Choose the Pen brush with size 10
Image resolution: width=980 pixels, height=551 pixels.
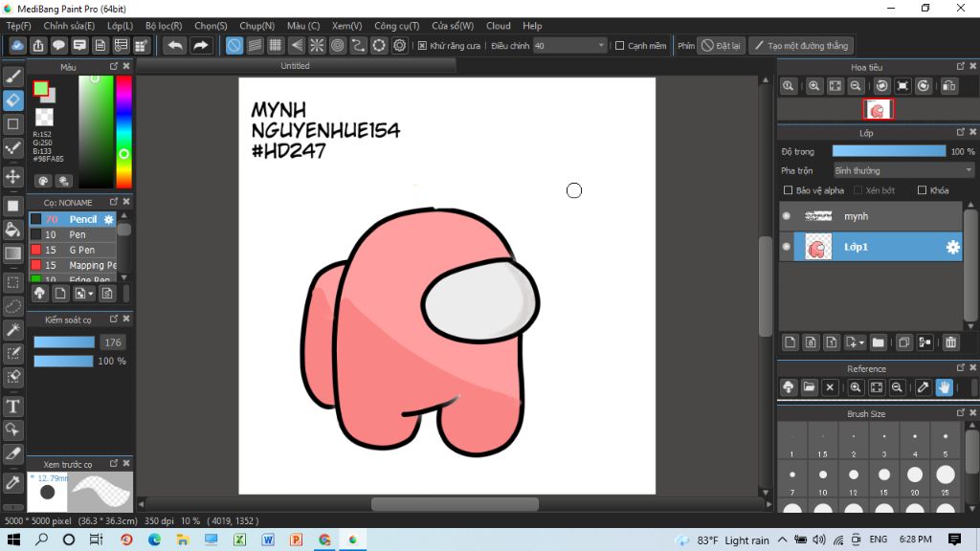(x=73, y=234)
